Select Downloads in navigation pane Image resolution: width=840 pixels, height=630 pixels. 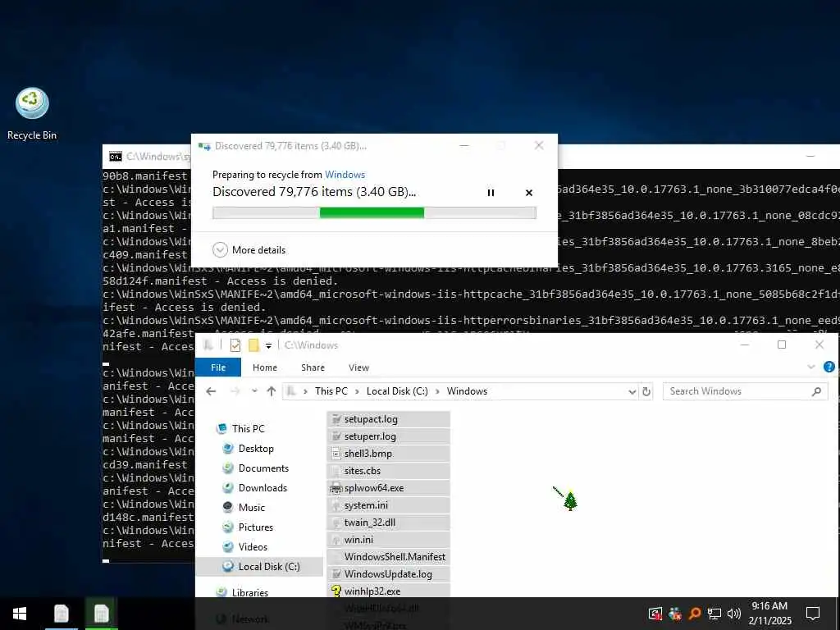262,488
